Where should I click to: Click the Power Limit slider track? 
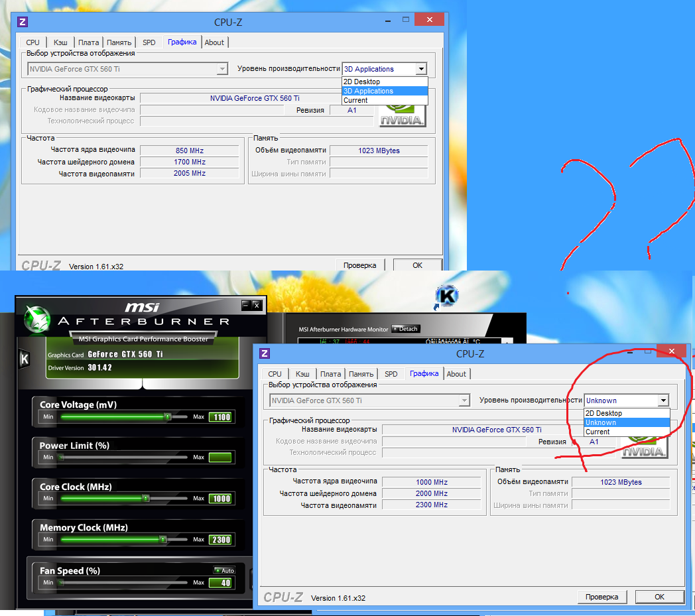[123, 458]
